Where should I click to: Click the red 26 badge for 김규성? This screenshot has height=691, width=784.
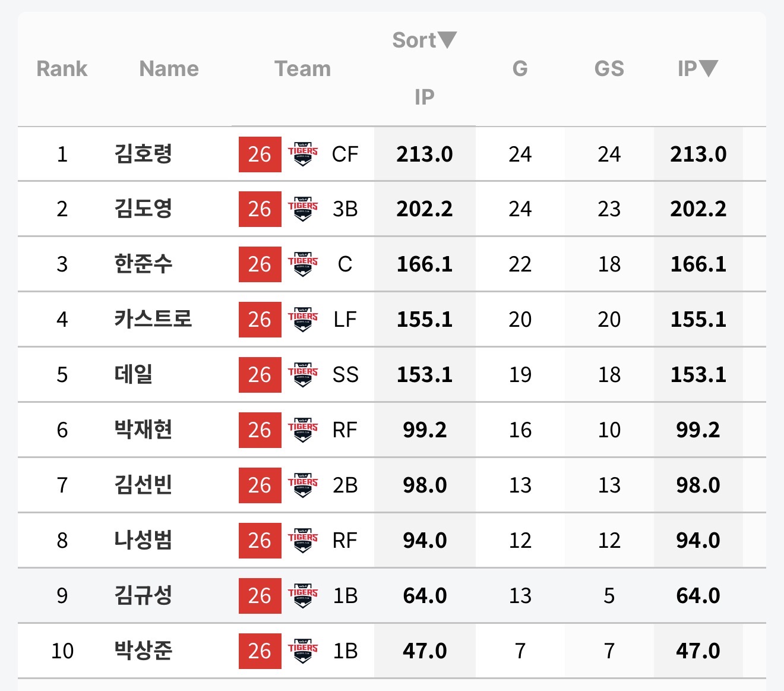pos(260,596)
